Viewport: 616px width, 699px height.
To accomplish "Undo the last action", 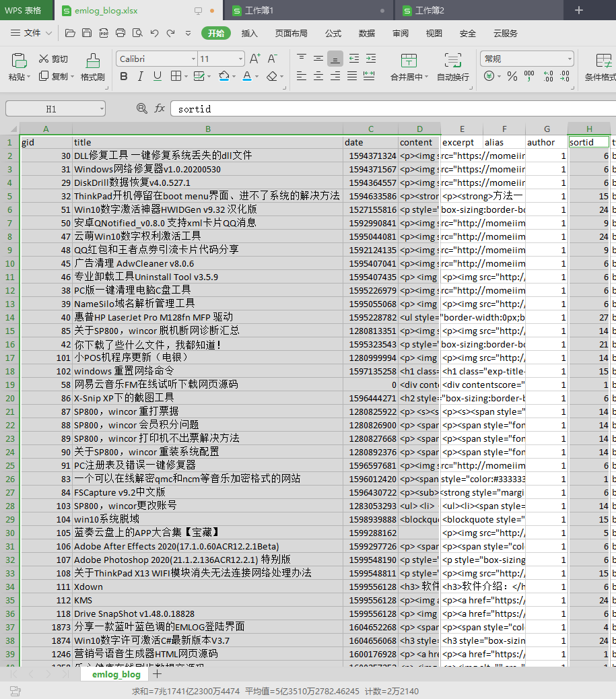I will pyautogui.click(x=154, y=33).
